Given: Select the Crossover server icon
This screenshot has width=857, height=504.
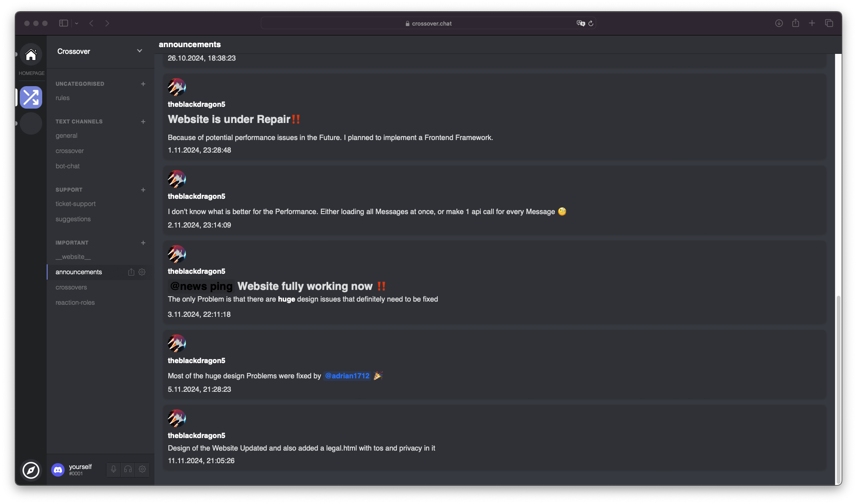Looking at the screenshot, I should click(31, 97).
